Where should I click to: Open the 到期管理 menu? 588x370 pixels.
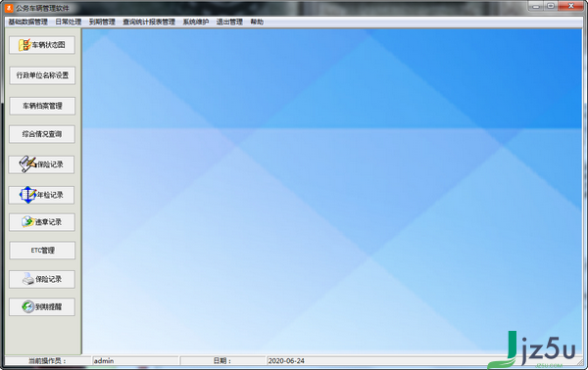tap(102, 23)
